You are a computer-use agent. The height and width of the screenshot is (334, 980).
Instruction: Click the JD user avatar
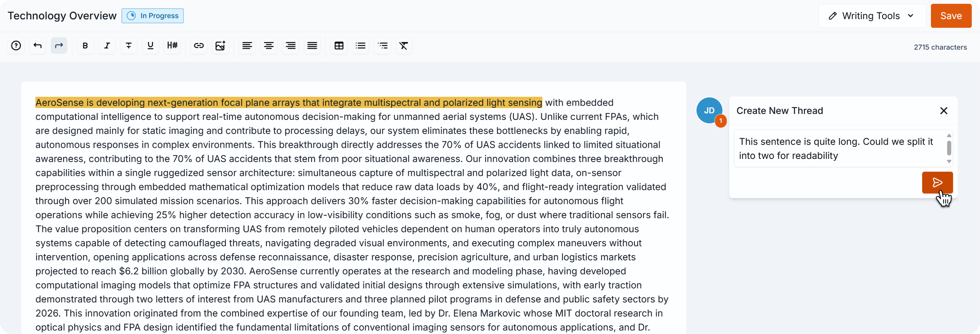pos(709,110)
